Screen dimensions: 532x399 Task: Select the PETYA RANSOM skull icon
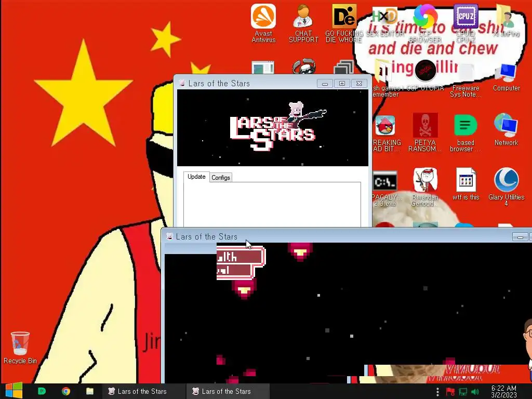pyautogui.click(x=425, y=132)
